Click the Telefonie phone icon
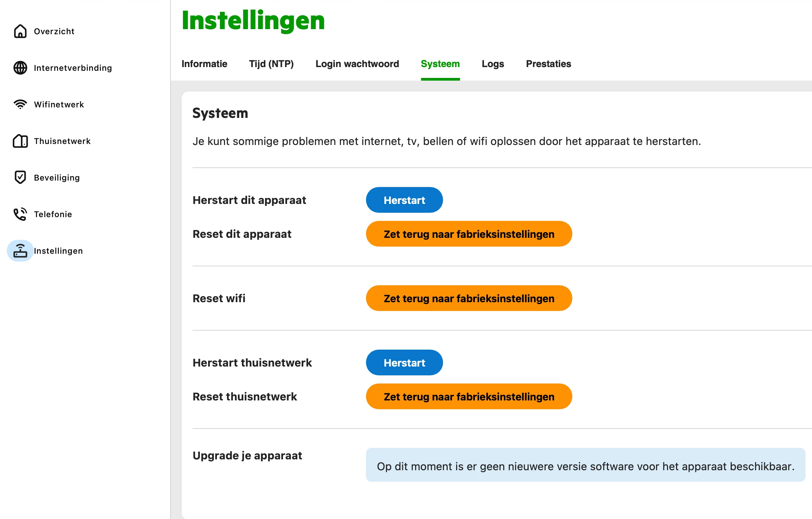This screenshot has width=812, height=519. pos(20,214)
